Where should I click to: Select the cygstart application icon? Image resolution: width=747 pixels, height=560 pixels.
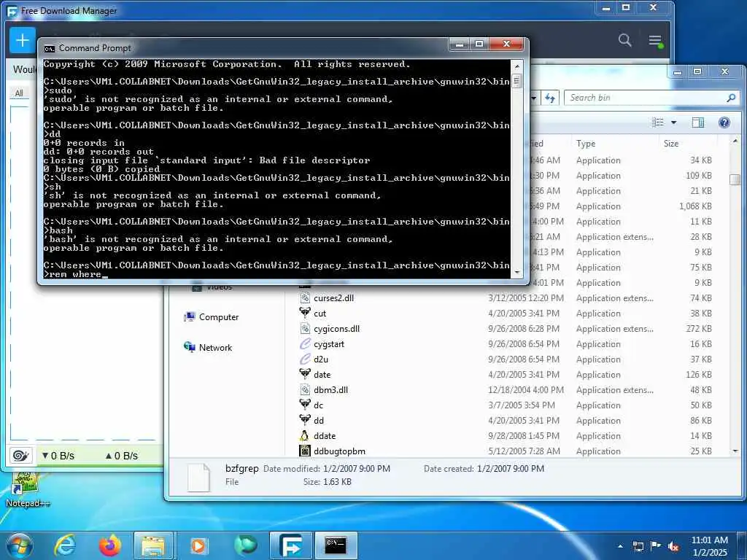pos(305,344)
